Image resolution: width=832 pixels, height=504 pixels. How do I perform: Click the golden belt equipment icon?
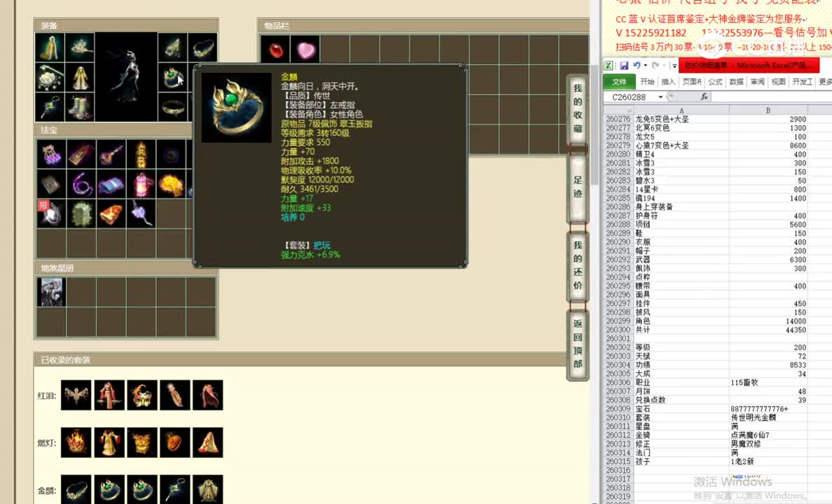(x=172, y=107)
